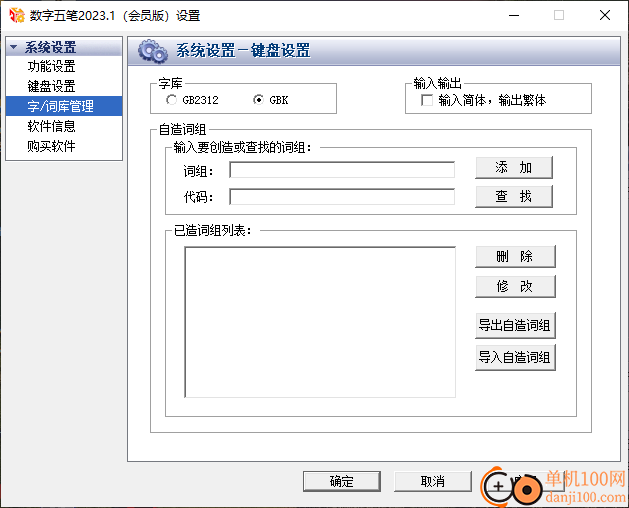Click the 添加 button
The width and height of the screenshot is (629, 508).
(x=514, y=167)
